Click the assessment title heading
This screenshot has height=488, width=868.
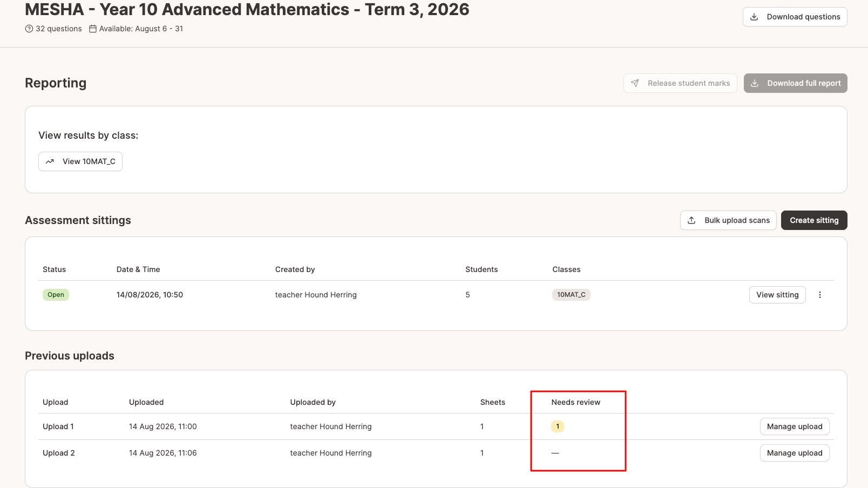click(x=247, y=9)
